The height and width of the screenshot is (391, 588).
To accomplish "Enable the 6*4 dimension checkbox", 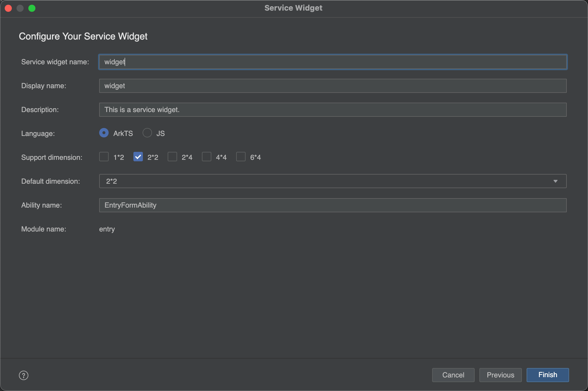I will coord(241,157).
